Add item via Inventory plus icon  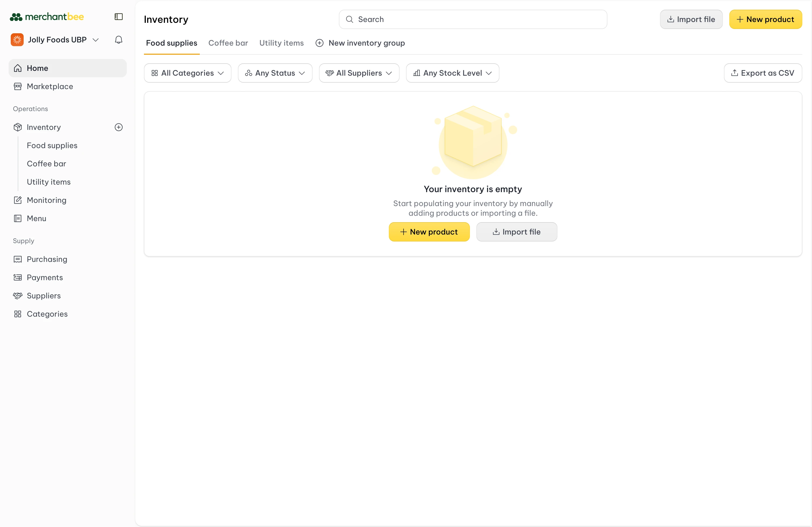pyautogui.click(x=118, y=127)
